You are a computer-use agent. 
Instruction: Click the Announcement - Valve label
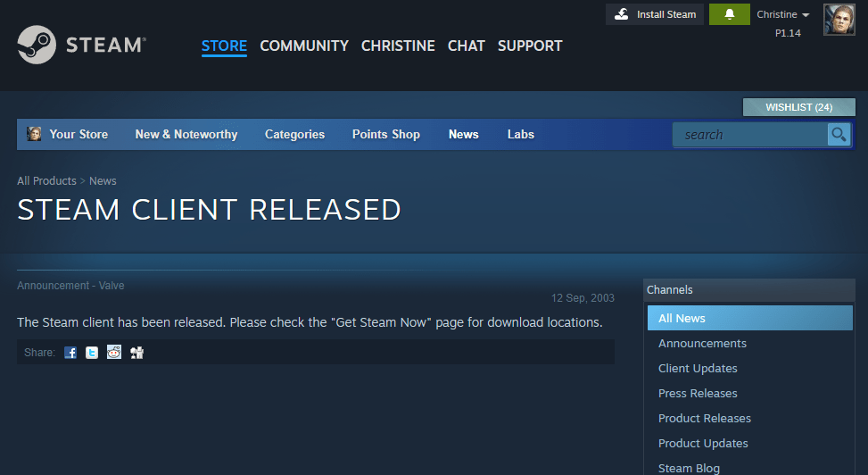pos(70,286)
